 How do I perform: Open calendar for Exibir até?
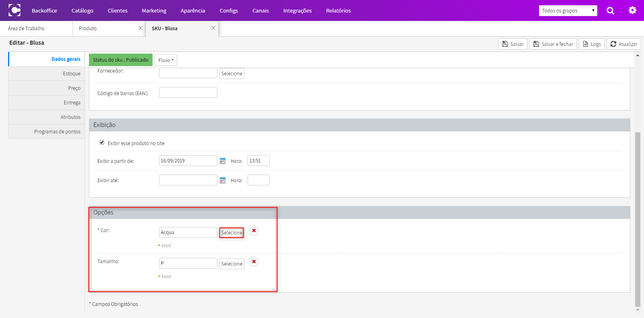(x=223, y=180)
